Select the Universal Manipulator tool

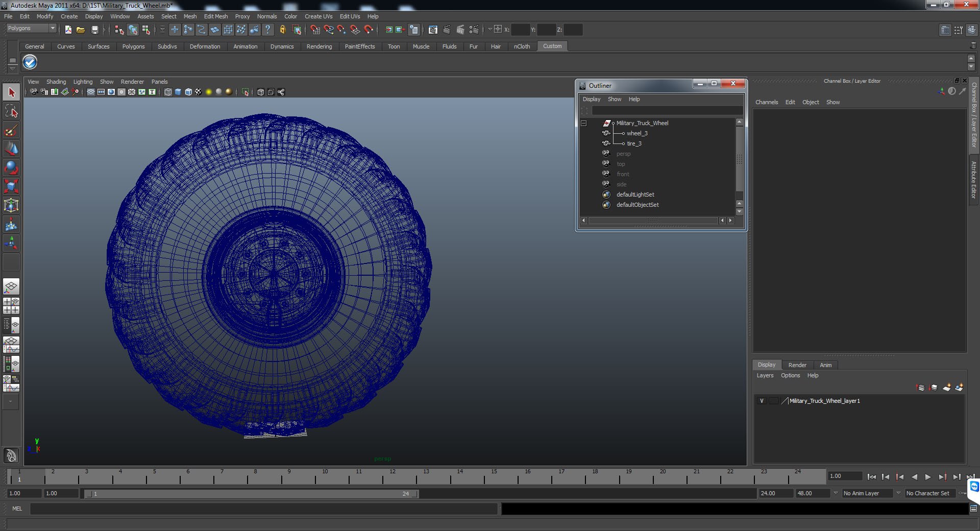click(x=11, y=205)
